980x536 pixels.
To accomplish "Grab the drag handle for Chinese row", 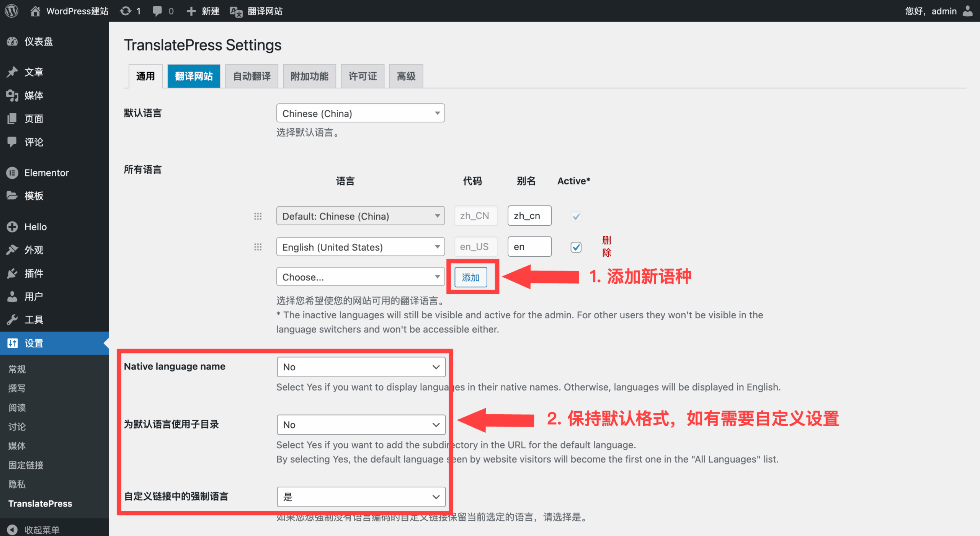I will click(258, 216).
